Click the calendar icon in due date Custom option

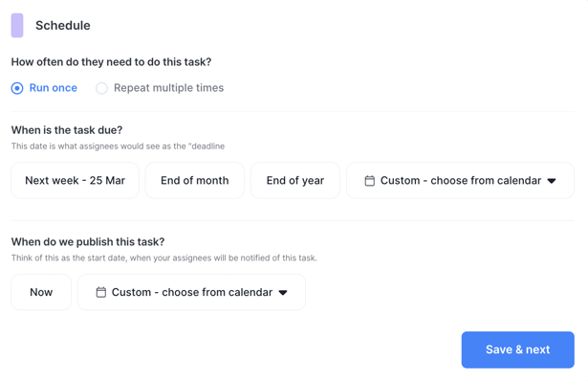(x=369, y=181)
